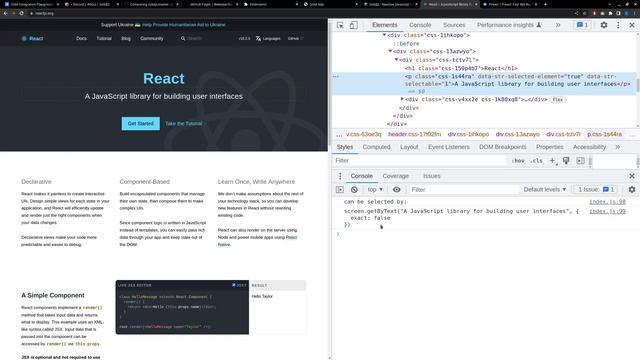Open the Event Listeners tab
Screen dimensions: 640x360
449,147
